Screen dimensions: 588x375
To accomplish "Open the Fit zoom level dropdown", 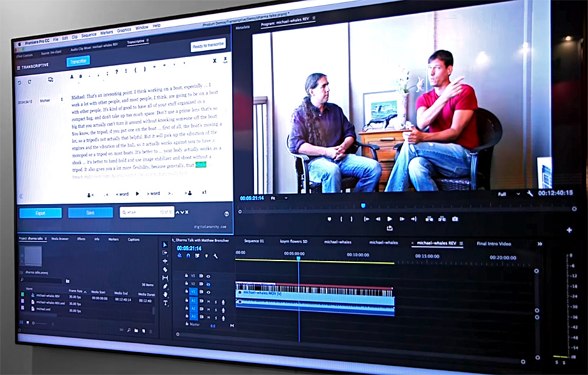I will pyautogui.click(x=279, y=198).
